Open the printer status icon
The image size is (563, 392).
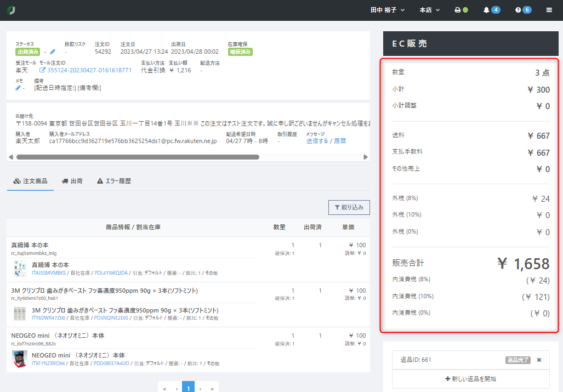[x=458, y=10]
